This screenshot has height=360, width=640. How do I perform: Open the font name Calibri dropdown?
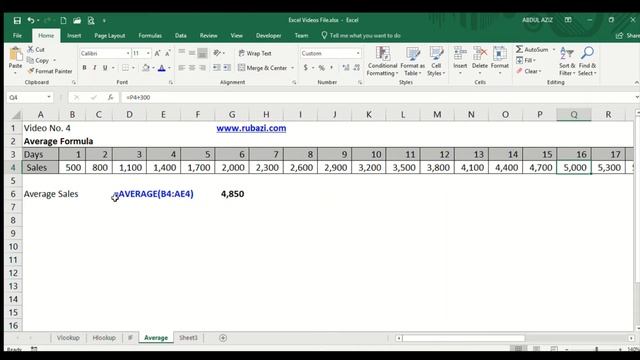click(x=128, y=53)
